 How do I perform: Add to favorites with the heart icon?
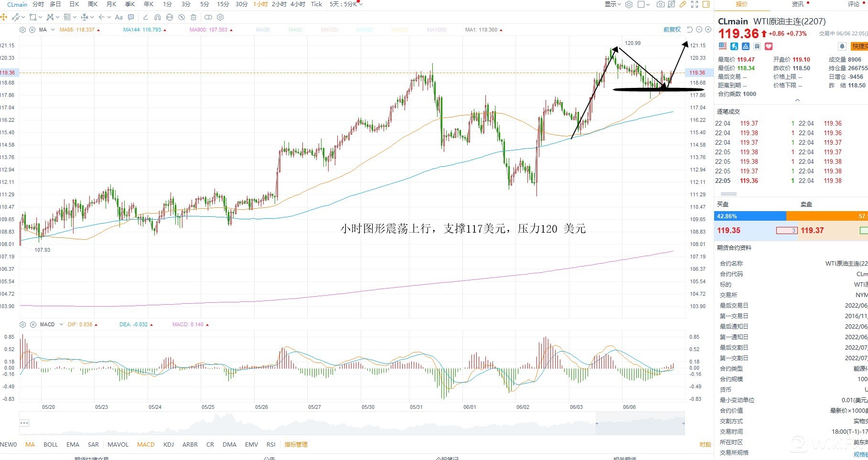tap(769, 46)
